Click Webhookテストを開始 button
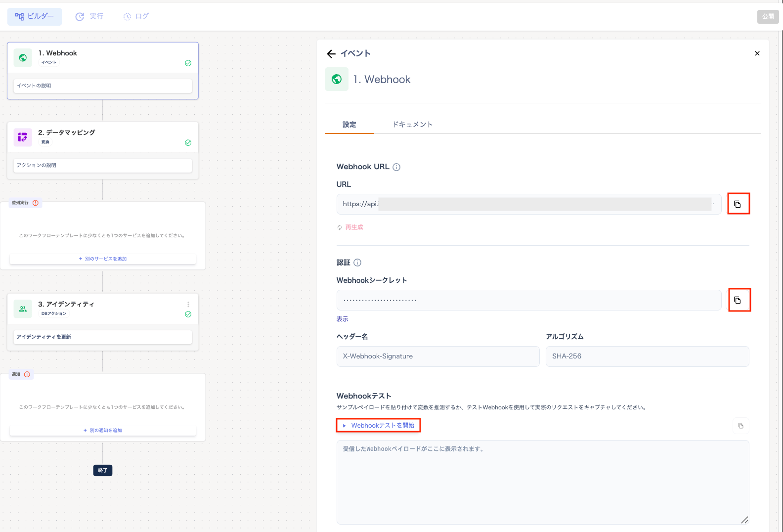 378,425
